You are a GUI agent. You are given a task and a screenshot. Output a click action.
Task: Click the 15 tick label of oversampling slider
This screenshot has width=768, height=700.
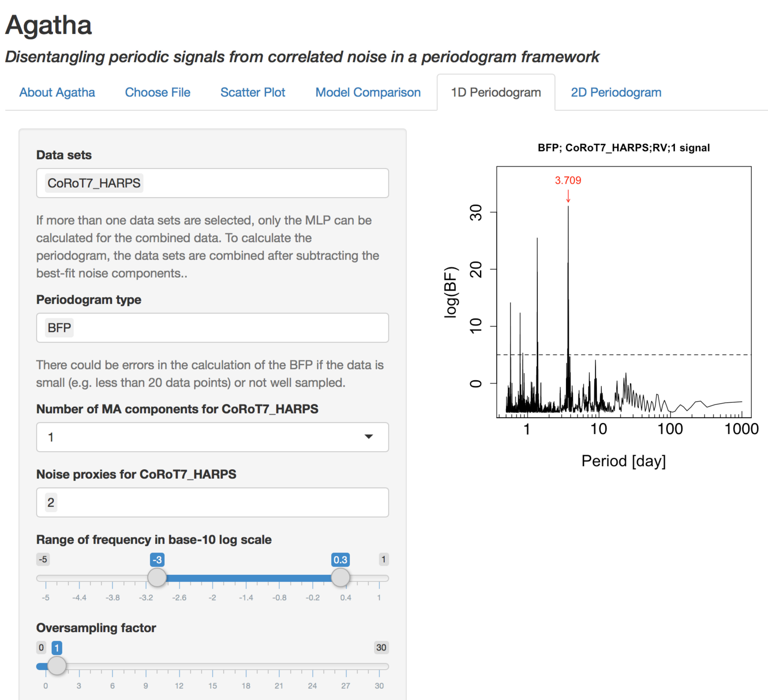213,686
